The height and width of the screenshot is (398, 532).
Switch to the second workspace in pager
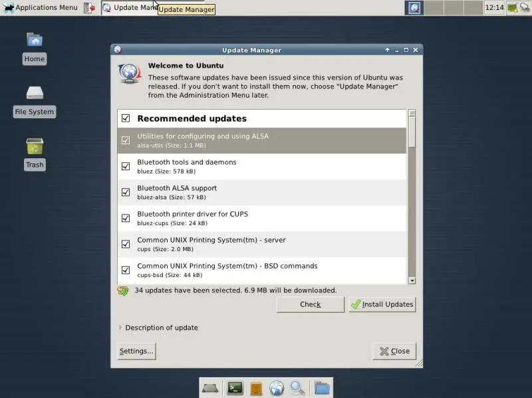tap(434, 7)
